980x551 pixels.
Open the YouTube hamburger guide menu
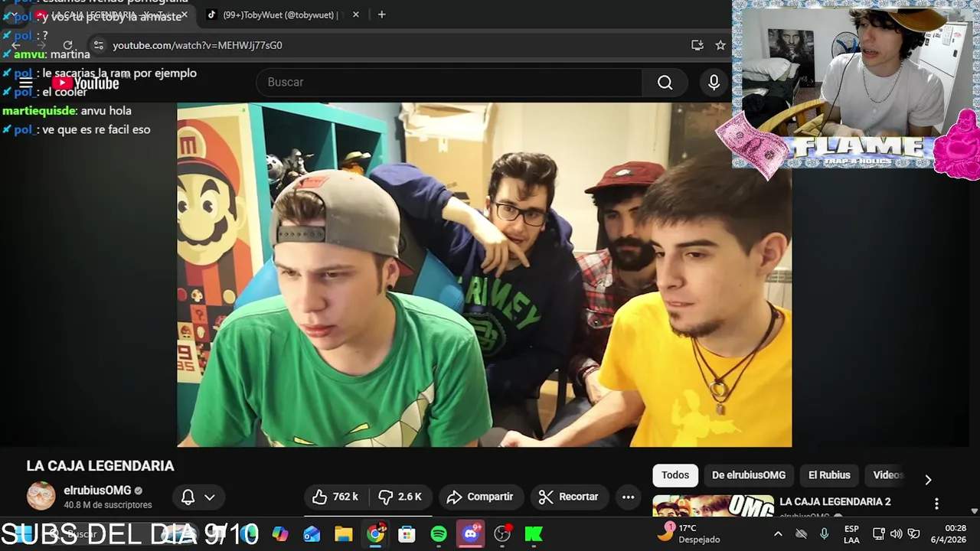tap(25, 83)
